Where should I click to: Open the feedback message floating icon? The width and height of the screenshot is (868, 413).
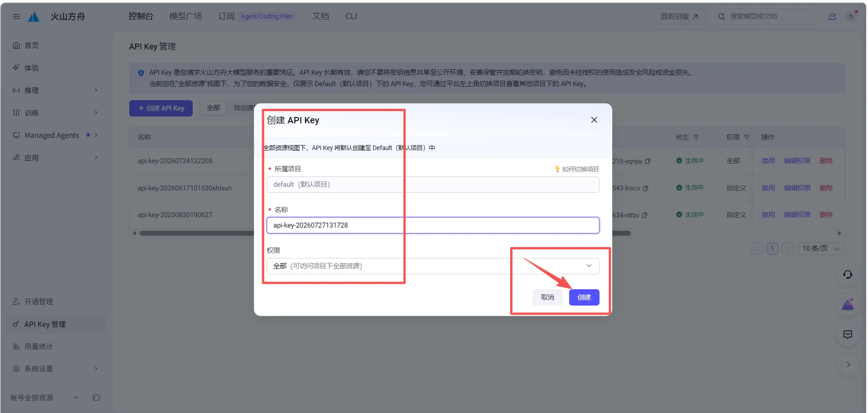coord(848,335)
